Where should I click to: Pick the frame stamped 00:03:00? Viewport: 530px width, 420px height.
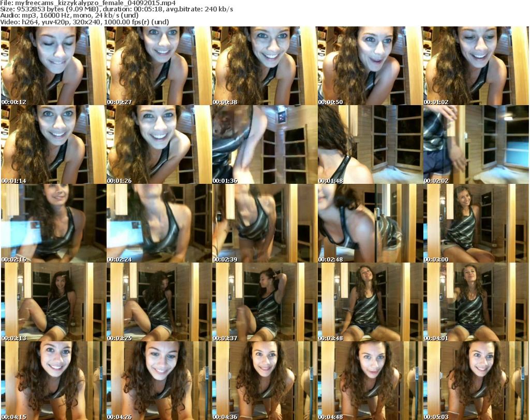pos(476,223)
